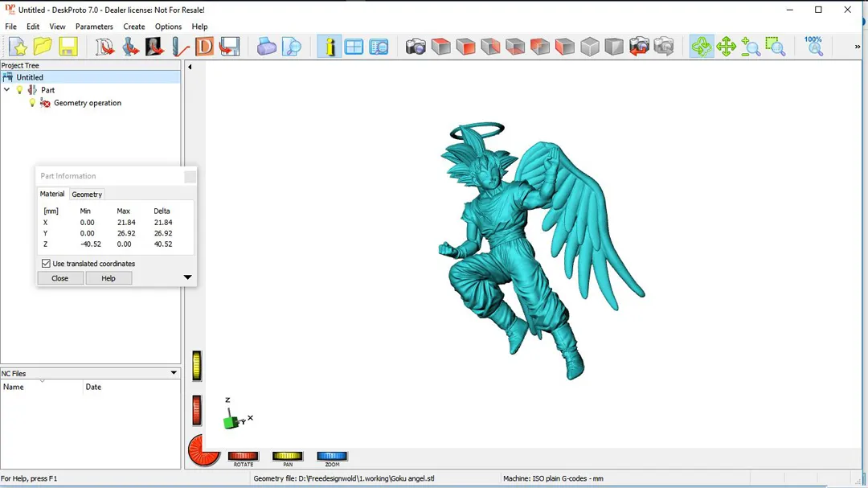The image size is (868, 488).
Task: Toggle Use translated coordinates checkbox
Action: coord(46,264)
